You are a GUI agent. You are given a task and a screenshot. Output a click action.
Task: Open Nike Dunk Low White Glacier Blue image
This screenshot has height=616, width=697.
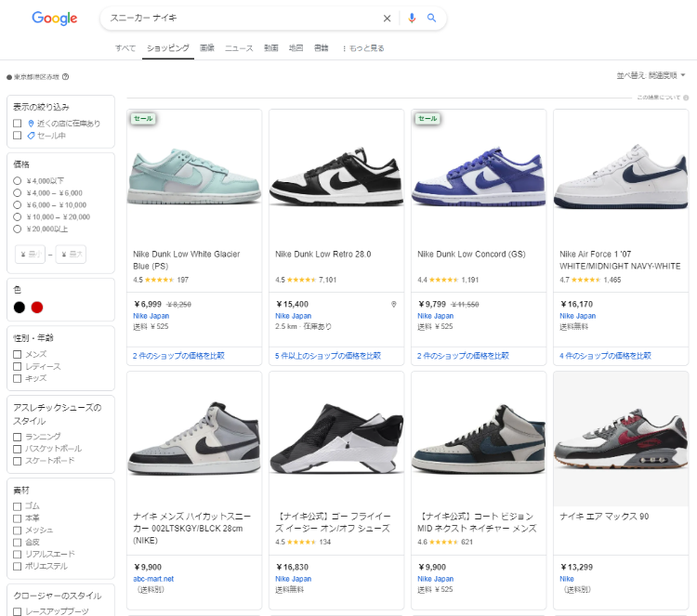pos(194,177)
